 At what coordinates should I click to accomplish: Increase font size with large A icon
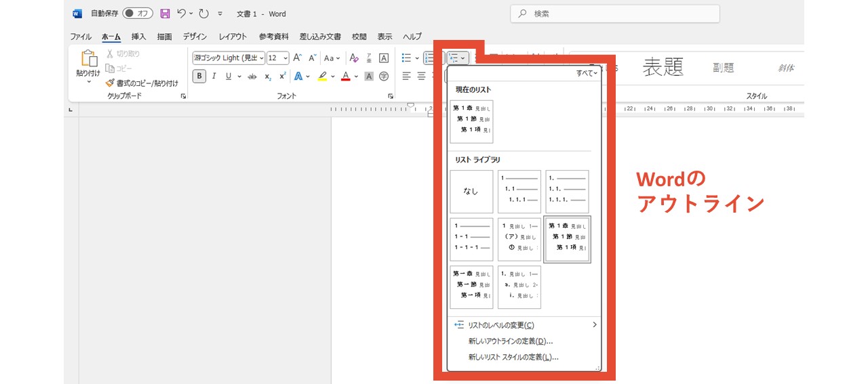298,58
